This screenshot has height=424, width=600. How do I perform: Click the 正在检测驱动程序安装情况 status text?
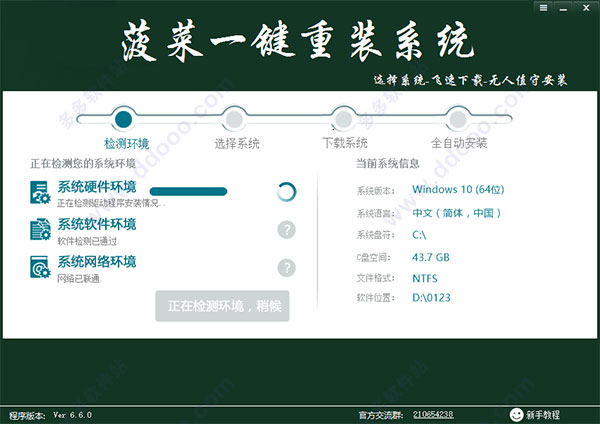click(111, 203)
